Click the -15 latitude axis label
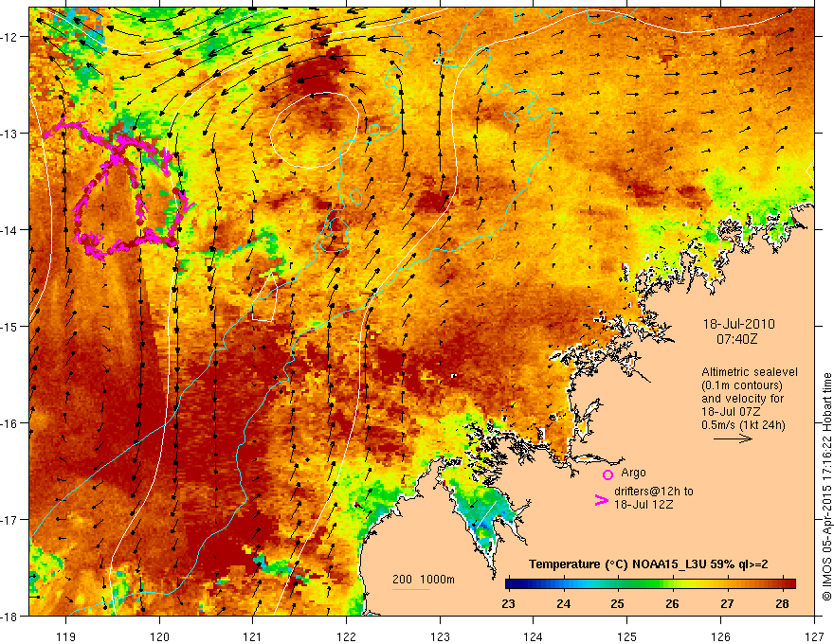Viewport: 834px width, 644px height. click(10, 326)
